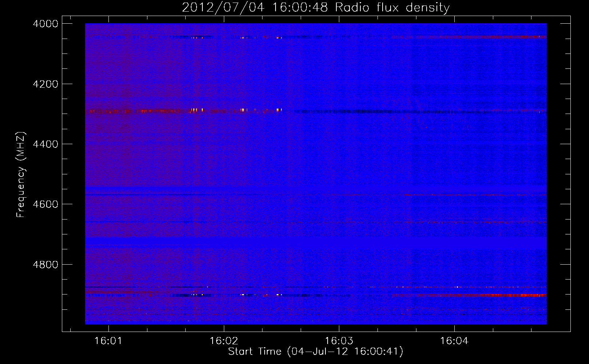The image size is (589, 364).
Task: Click the 4800 frequency tick label
Action: 46,264
